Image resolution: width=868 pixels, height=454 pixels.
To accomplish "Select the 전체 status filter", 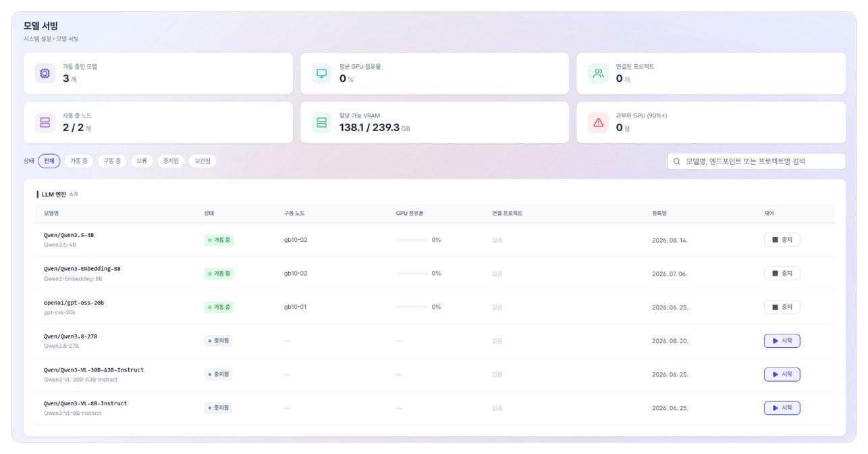I will (x=49, y=161).
